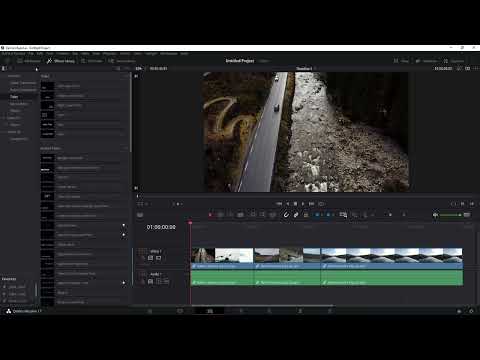Select the trim edit mode tool
This screenshot has width=480, height=360.
click(x=220, y=215)
